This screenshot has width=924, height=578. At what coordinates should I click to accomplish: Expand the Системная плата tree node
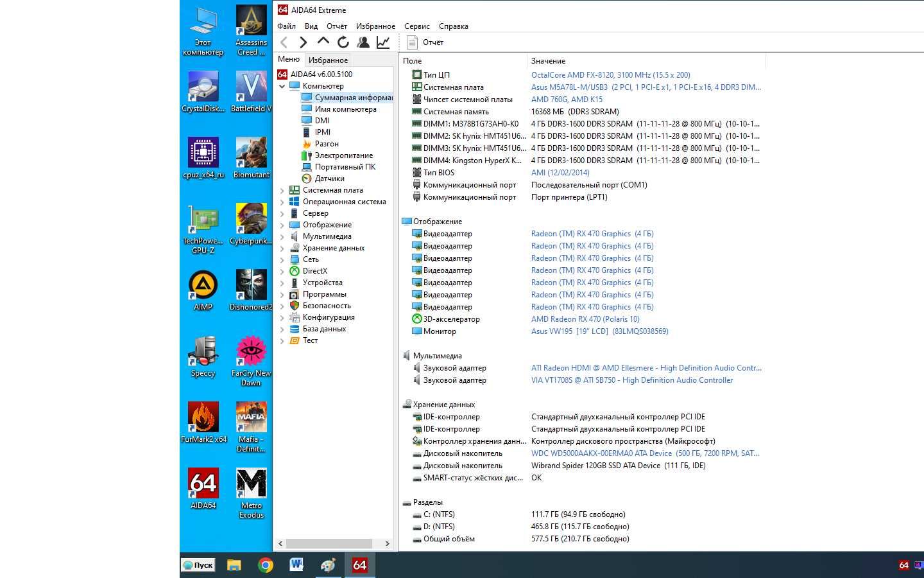(282, 190)
